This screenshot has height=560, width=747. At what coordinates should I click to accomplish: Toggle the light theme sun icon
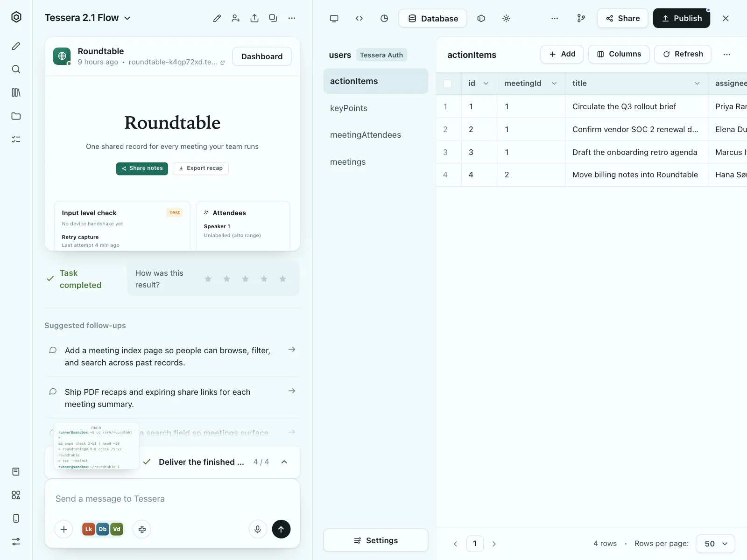[506, 19]
